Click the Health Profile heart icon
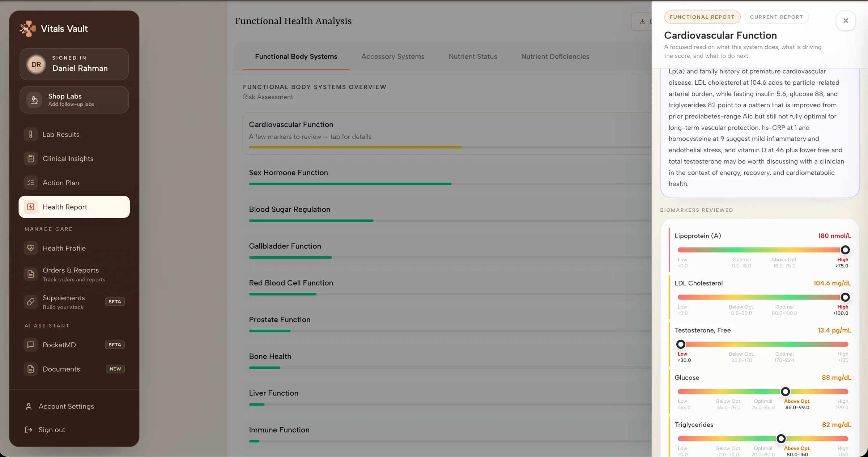Viewport: 868px width, 457px height. click(31, 248)
